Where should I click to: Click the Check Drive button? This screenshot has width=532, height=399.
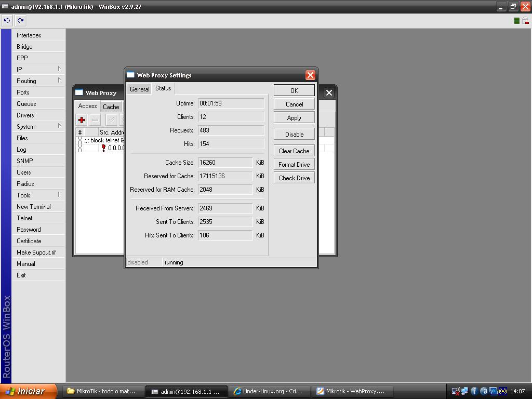[294, 178]
